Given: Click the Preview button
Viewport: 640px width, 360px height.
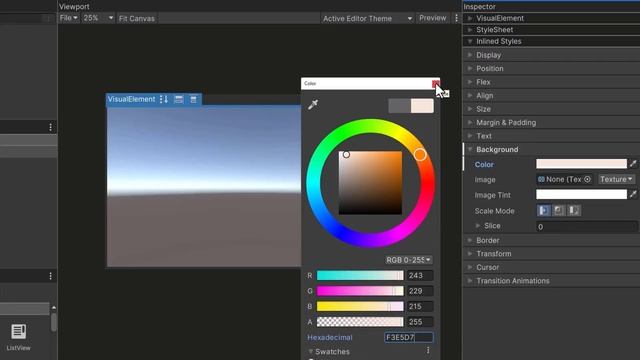Looking at the screenshot, I should 432,18.
